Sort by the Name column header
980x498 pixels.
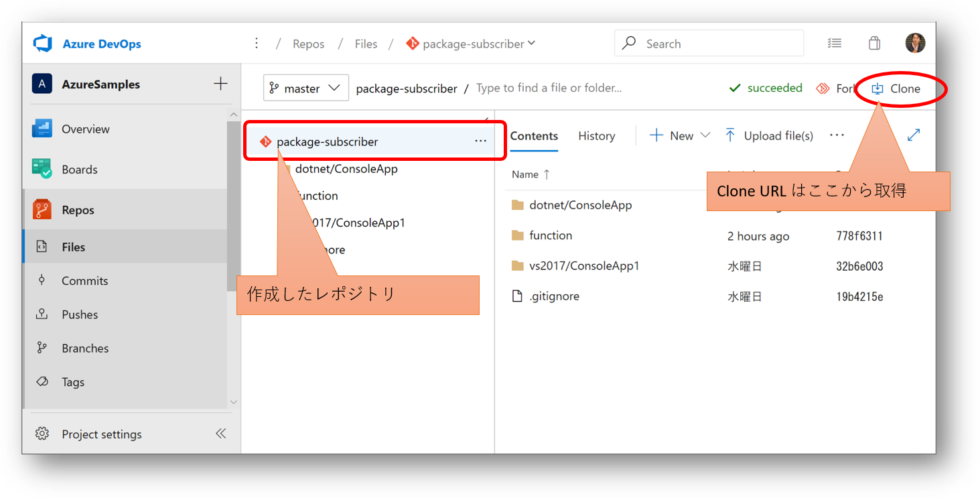point(531,174)
